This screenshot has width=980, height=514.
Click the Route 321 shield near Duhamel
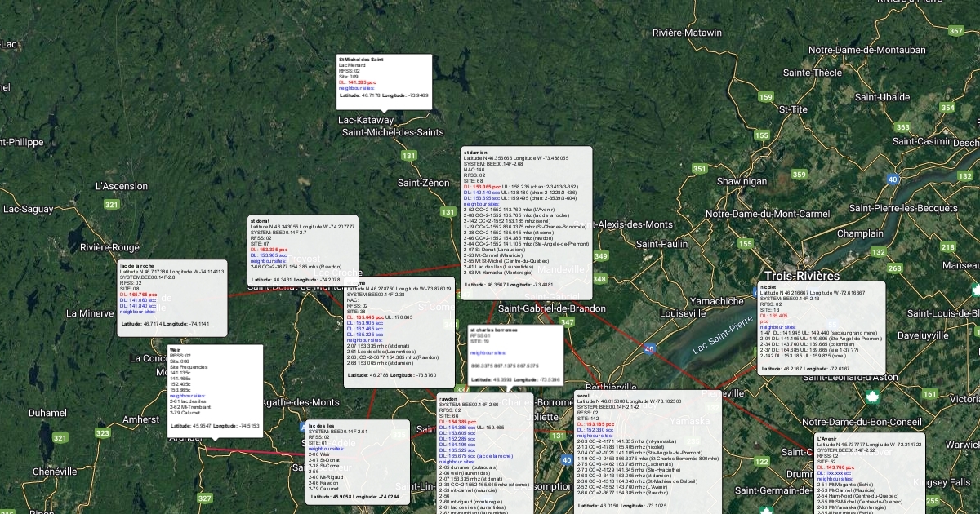tap(60, 438)
